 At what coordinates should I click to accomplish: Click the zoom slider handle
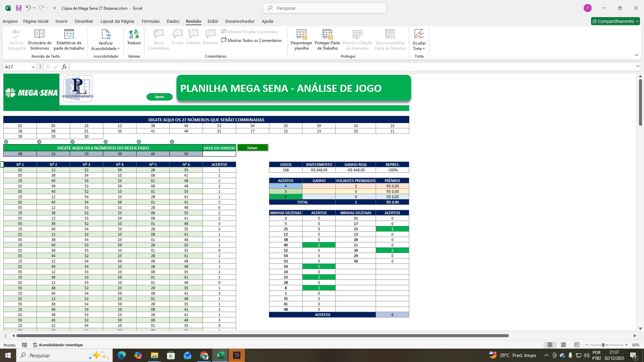[x=603, y=345]
